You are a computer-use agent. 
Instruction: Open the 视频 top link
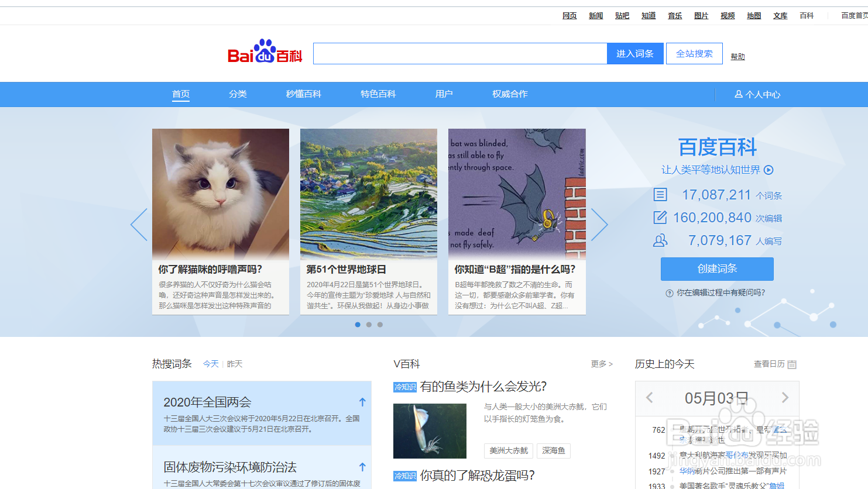[x=728, y=16]
